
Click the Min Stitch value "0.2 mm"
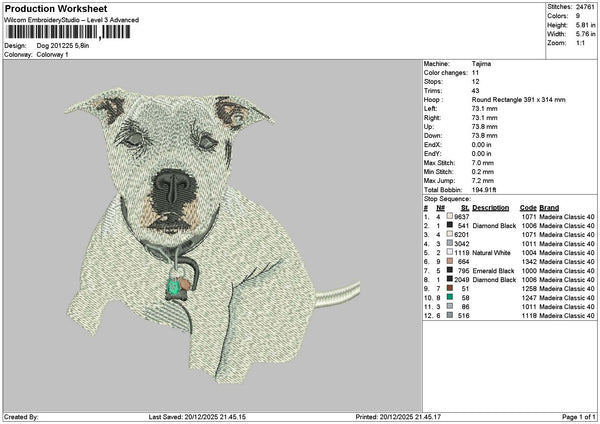coord(483,172)
